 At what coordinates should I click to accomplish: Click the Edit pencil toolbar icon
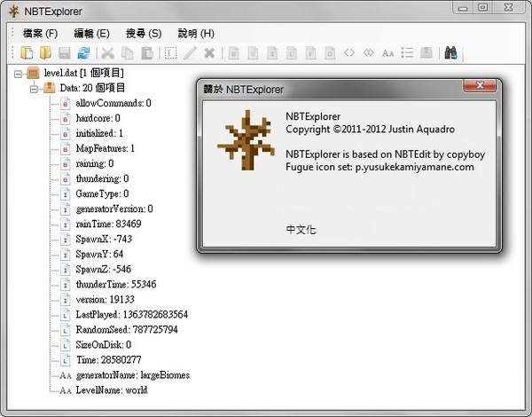(191, 53)
